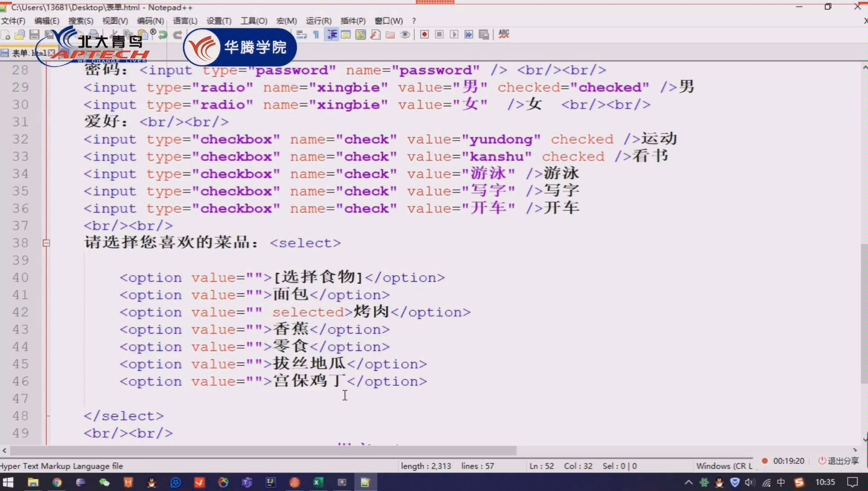Toggle the monitoring eye icon
The image size is (868, 491).
(x=405, y=35)
